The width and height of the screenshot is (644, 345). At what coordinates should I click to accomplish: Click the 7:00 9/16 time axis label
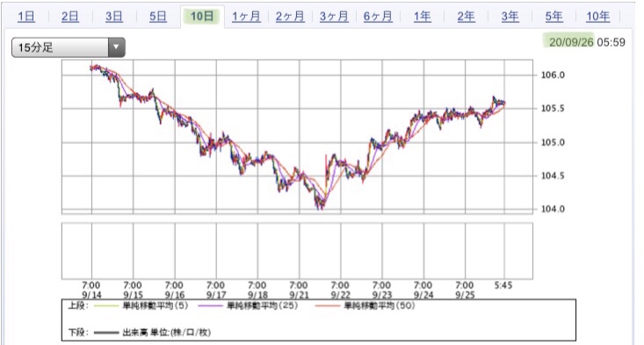pyautogui.click(x=175, y=290)
